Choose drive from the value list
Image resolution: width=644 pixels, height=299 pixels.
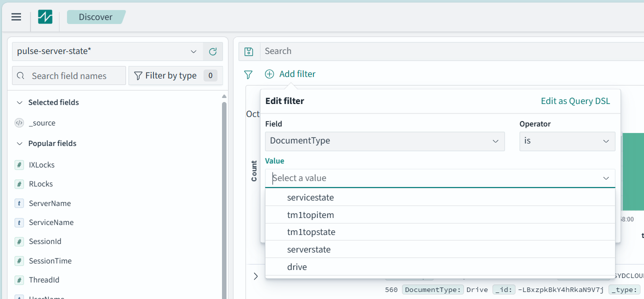pyautogui.click(x=440, y=267)
